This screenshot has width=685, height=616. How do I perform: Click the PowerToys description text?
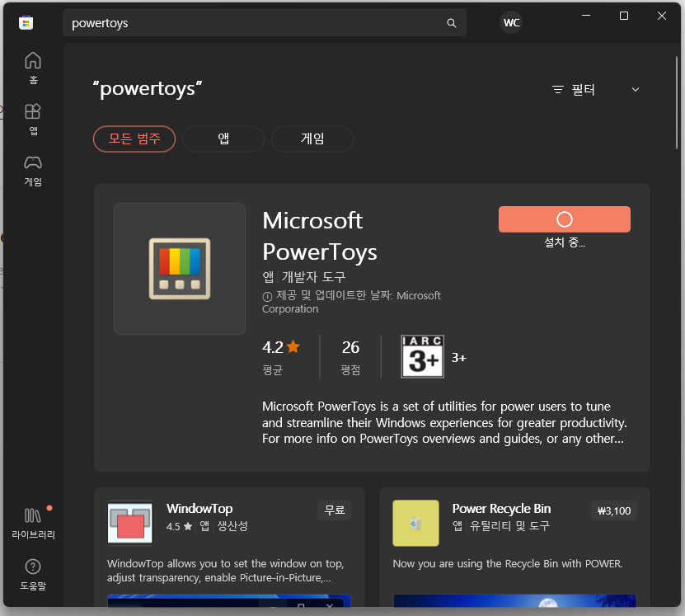444,422
